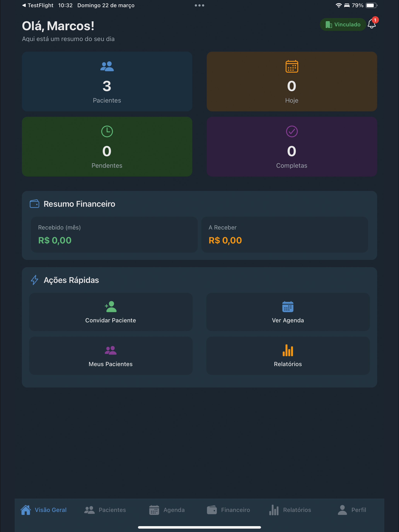Viewport: 399px width, 532px height.
Task: Click the wallet icon in the tab bar
Action: click(212, 510)
